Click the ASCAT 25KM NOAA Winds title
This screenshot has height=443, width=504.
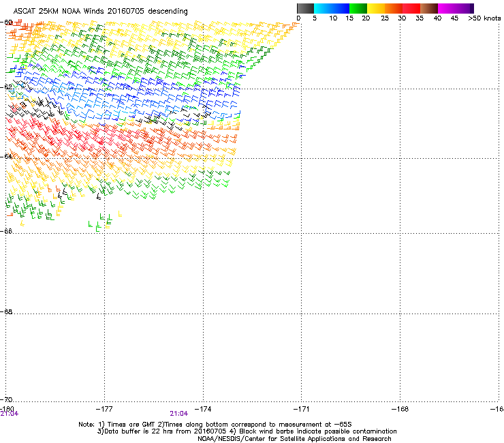pyautogui.click(x=100, y=11)
